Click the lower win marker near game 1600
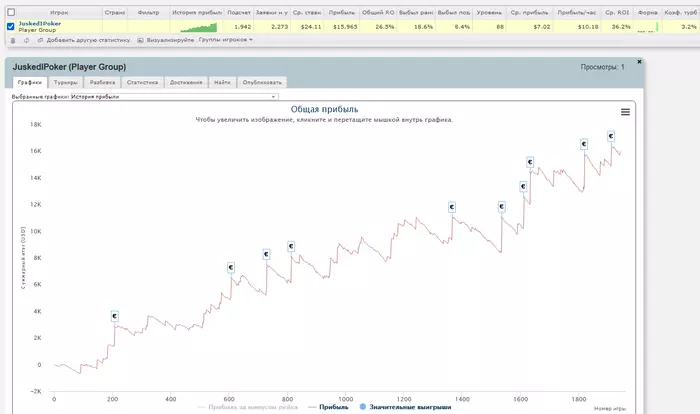This screenshot has width=700, height=414. (523, 186)
